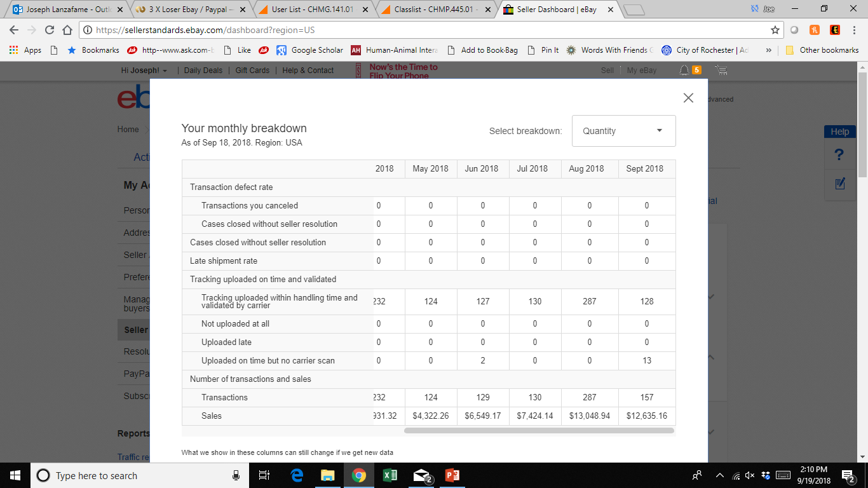Switch to the User List CHMG.141.01 tab

click(313, 10)
